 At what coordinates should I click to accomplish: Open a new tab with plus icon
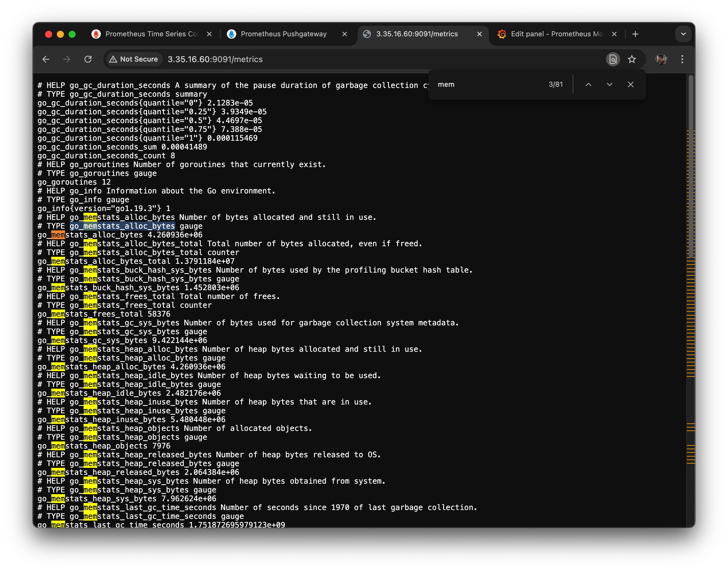click(635, 34)
